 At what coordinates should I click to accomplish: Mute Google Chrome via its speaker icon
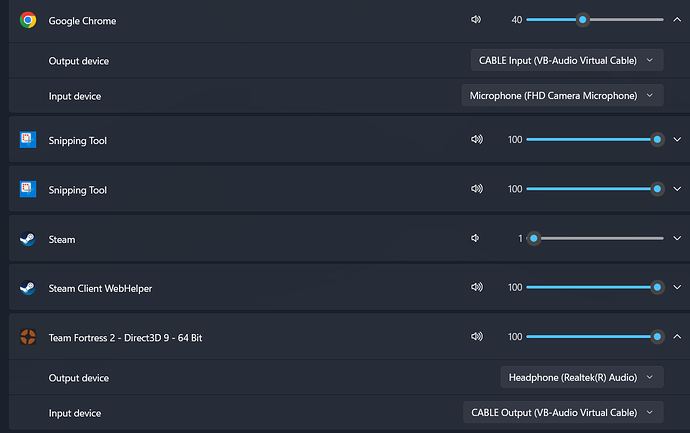476,20
